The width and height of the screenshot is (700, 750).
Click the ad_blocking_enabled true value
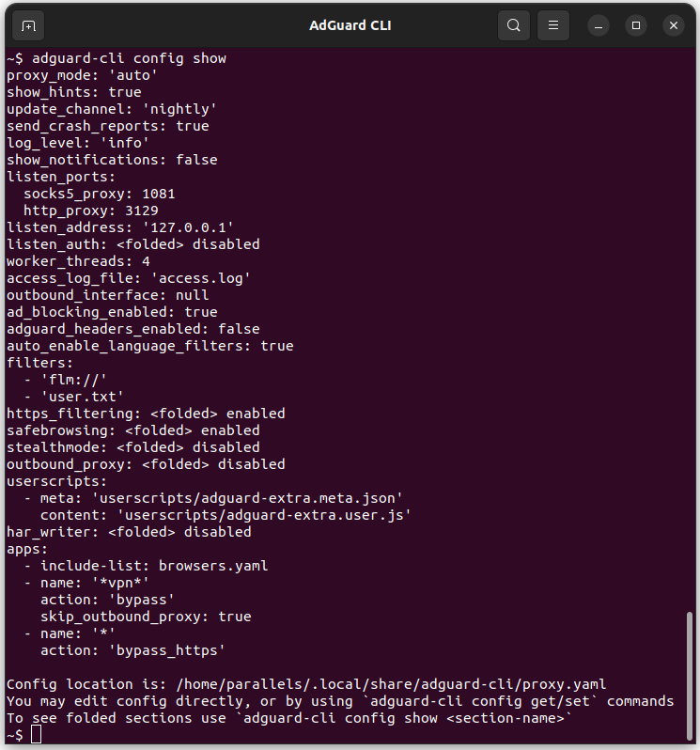201,312
